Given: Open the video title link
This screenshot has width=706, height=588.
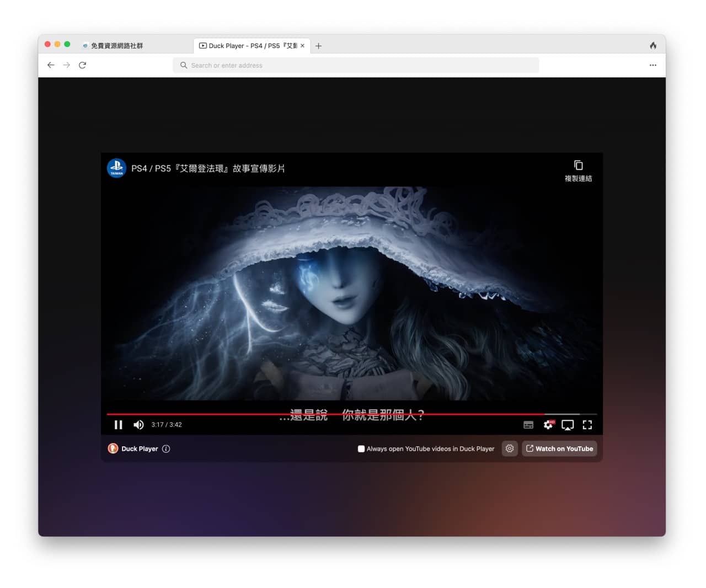Looking at the screenshot, I should [x=208, y=168].
